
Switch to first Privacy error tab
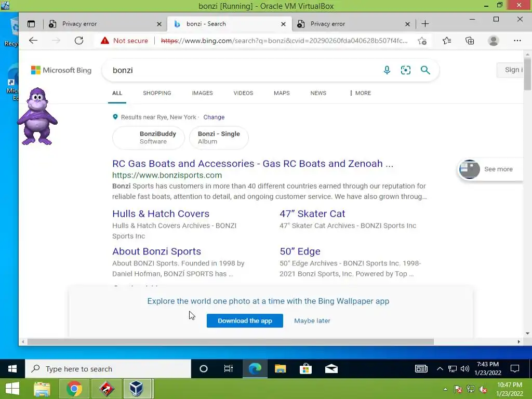pos(104,24)
